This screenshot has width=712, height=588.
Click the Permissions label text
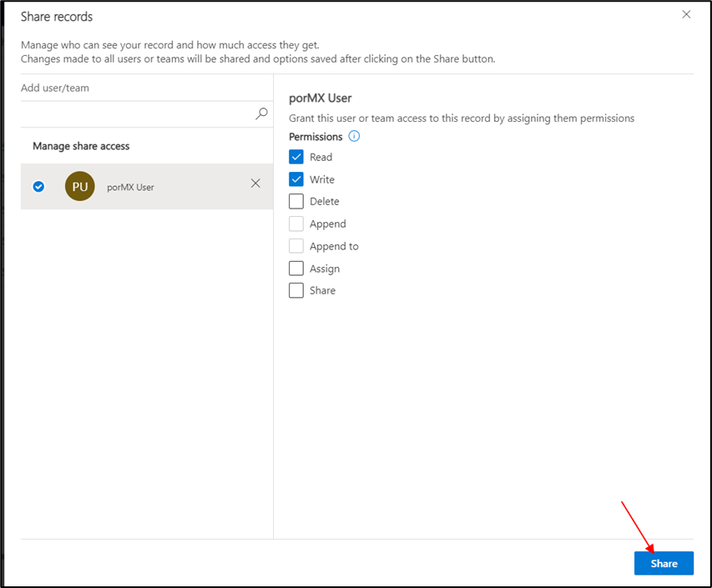316,137
